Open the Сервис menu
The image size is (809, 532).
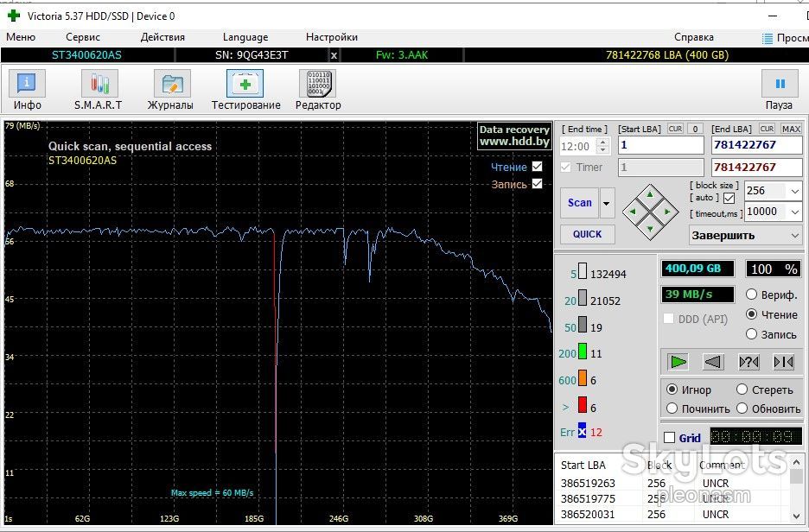click(x=83, y=37)
